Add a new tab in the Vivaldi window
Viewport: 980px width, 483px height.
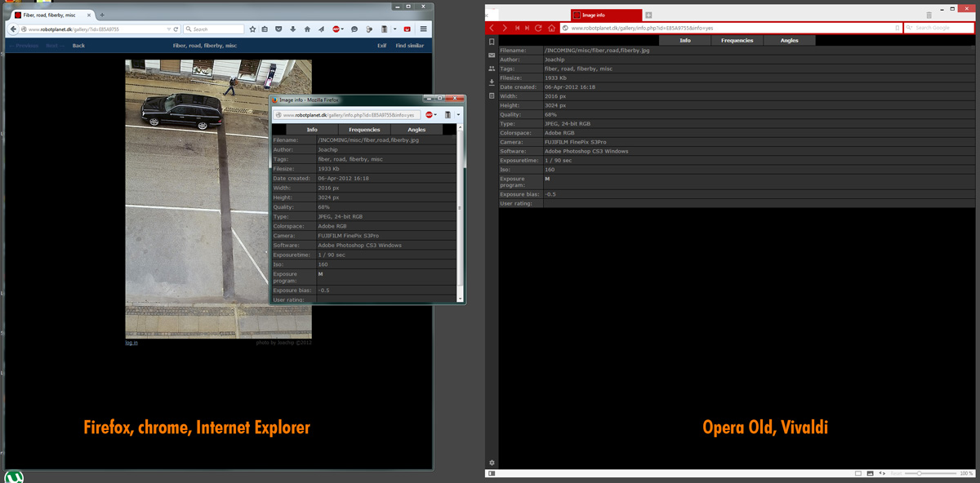(648, 15)
